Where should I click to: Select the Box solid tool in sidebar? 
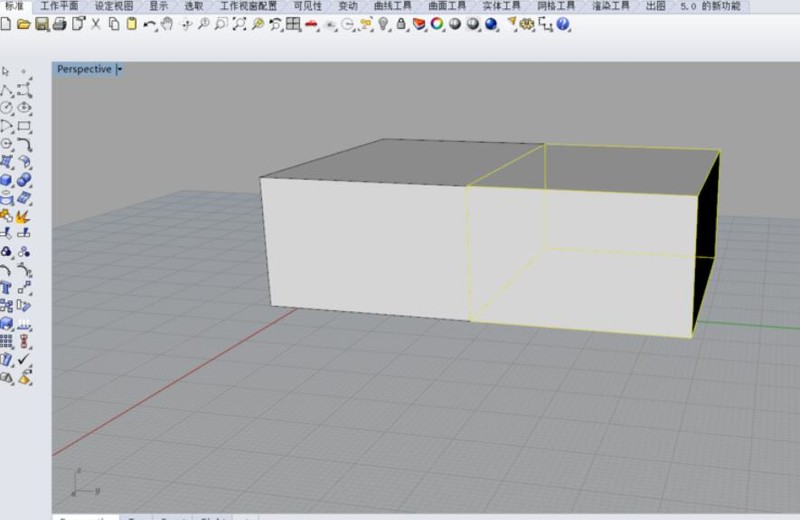(x=6, y=180)
